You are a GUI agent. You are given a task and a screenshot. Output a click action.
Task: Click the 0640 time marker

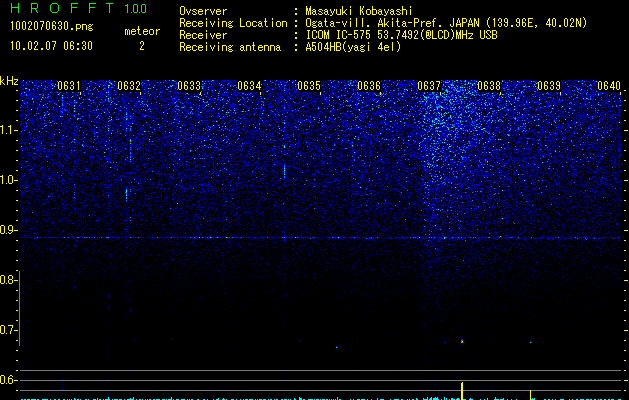[x=609, y=86]
